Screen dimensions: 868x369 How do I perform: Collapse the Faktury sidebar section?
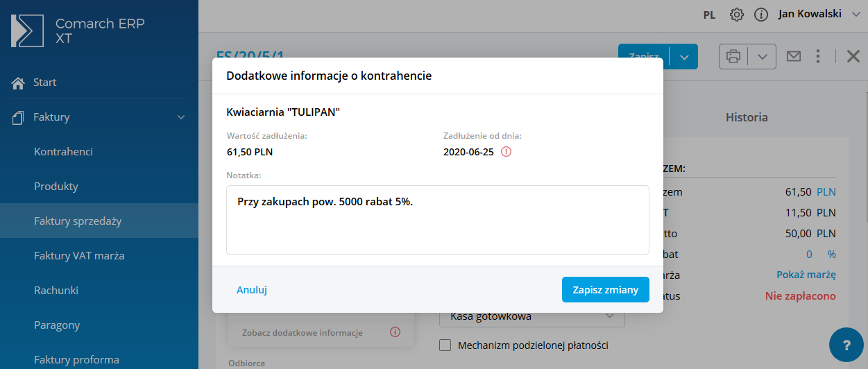[x=181, y=117]
